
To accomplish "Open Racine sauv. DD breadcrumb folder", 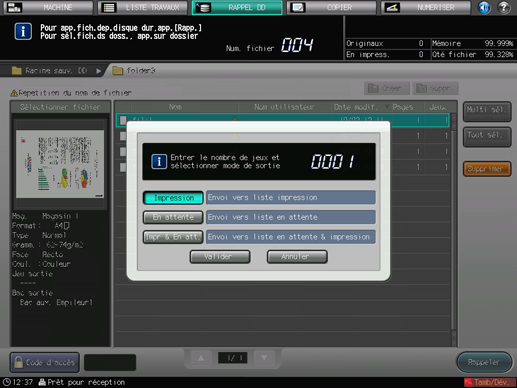I will (x=49, y=71).
